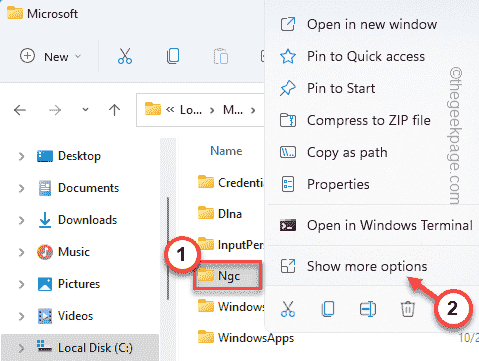Open the New dropdown chevron

tap(78, 56)
